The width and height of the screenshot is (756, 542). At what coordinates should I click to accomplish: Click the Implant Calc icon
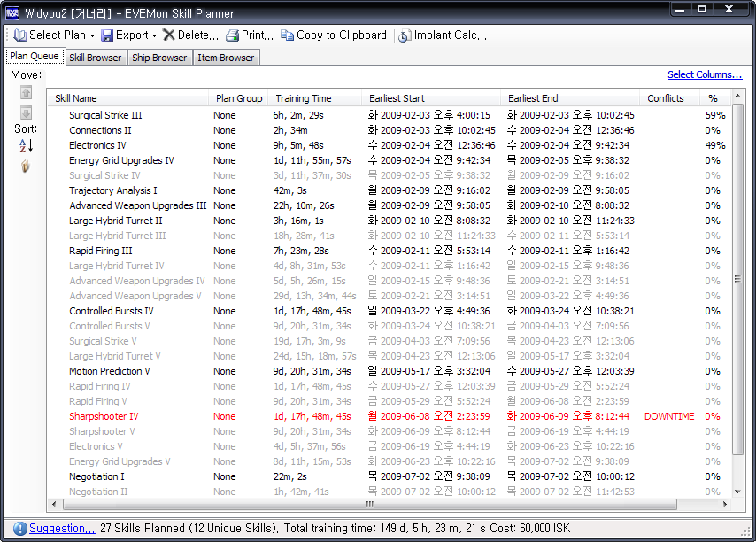(405, 35)
